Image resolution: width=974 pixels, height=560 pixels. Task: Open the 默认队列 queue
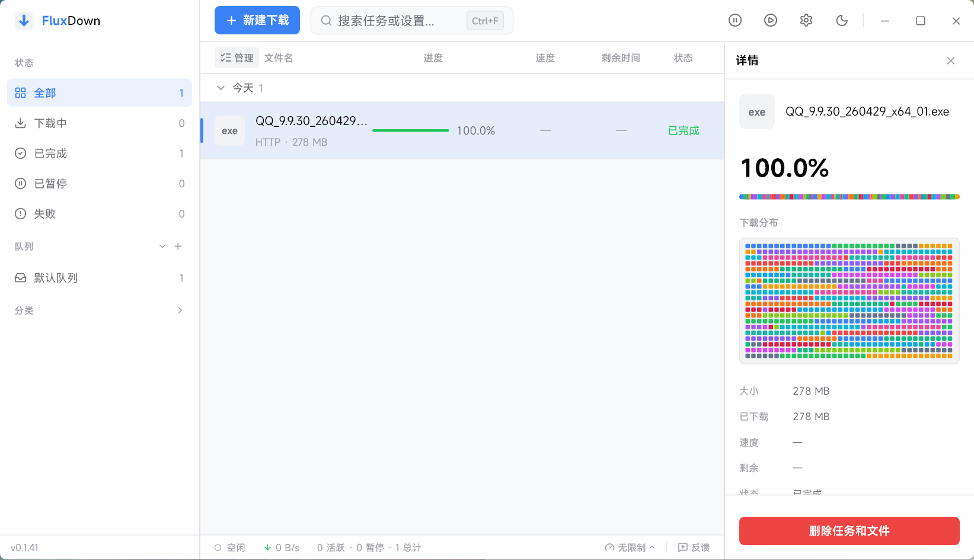(x=100, y=278)
